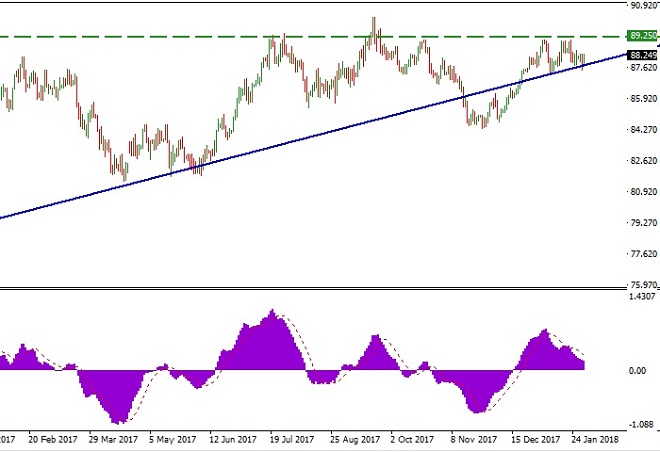Click the 15 Dec 2017 date label

(x=535, y=439)
